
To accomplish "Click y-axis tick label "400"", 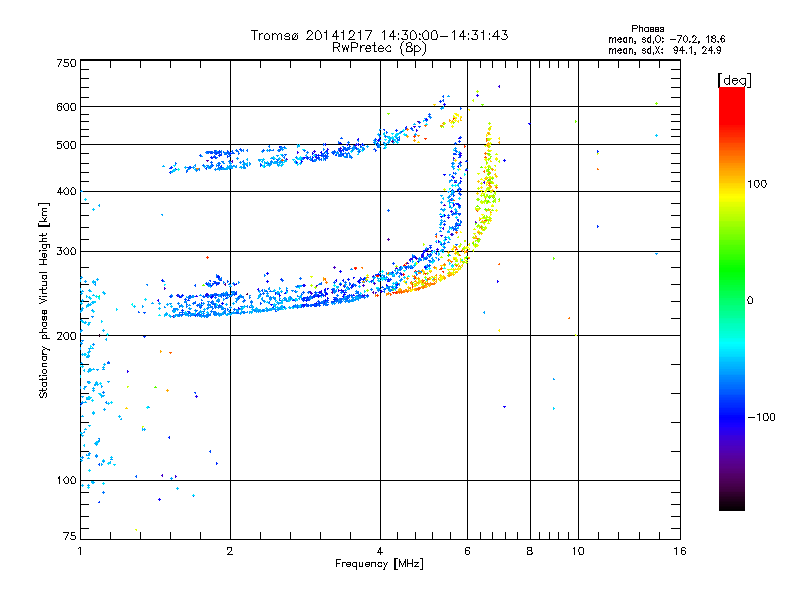I will [66, 191].
